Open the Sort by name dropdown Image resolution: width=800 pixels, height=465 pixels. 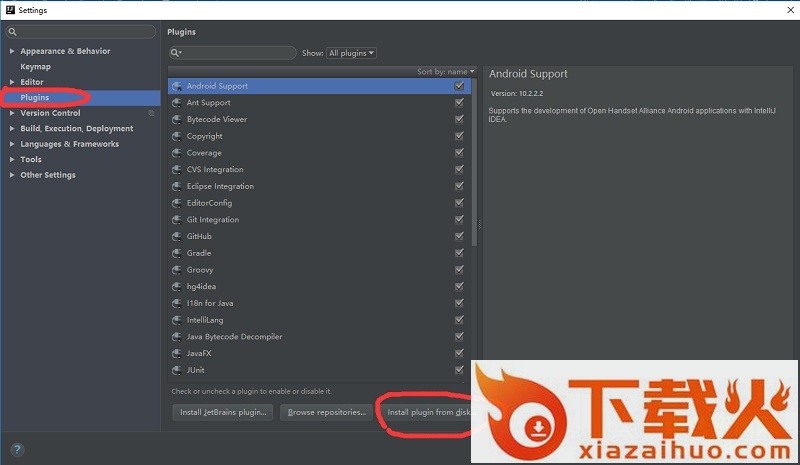[x=445, y=71]
